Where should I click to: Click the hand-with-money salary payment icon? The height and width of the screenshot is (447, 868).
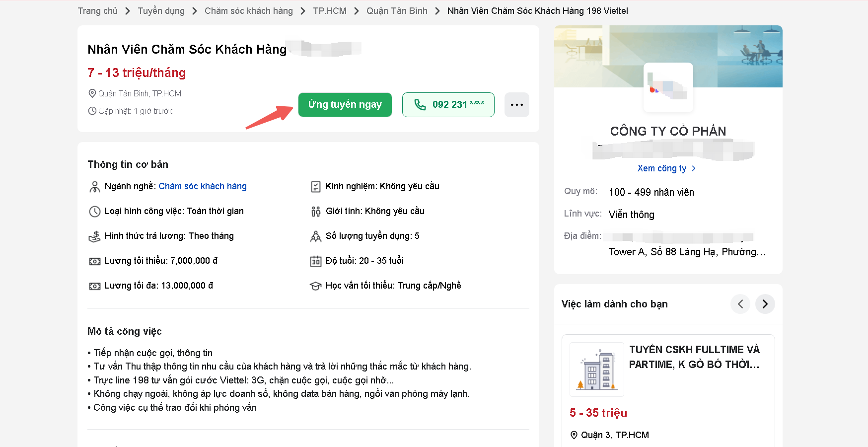click(94, 236)
